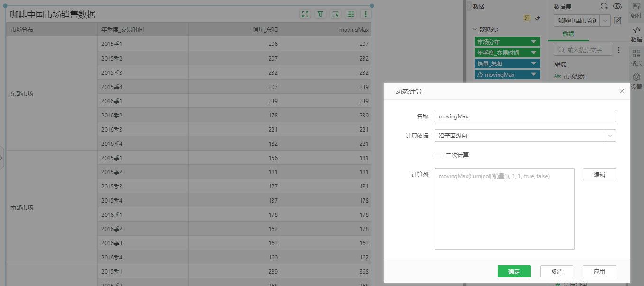Image resolution: width=644 pixels, height=286 pixels.
Task: Open the 年季度_交易时间 field pill dropdown
Action: (x=534, y=53)
